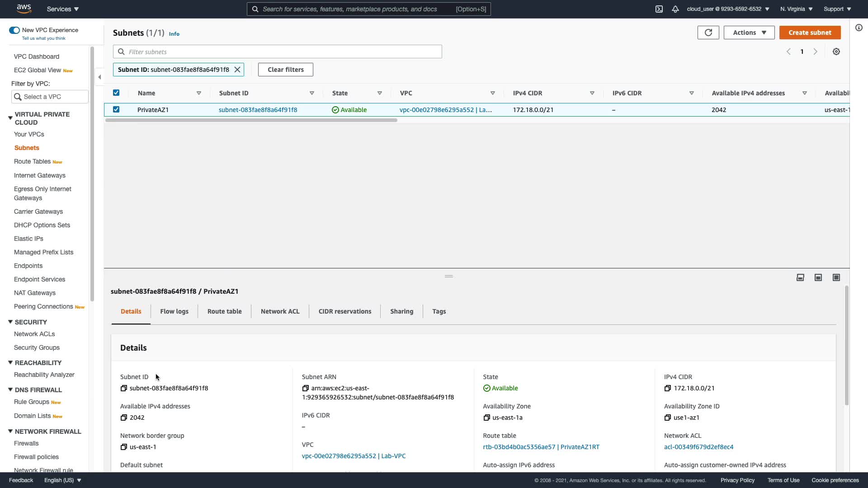Click the refresh subnets icon button
The height and width of the screenshot is (488, 868).
[x=708, y=33]
